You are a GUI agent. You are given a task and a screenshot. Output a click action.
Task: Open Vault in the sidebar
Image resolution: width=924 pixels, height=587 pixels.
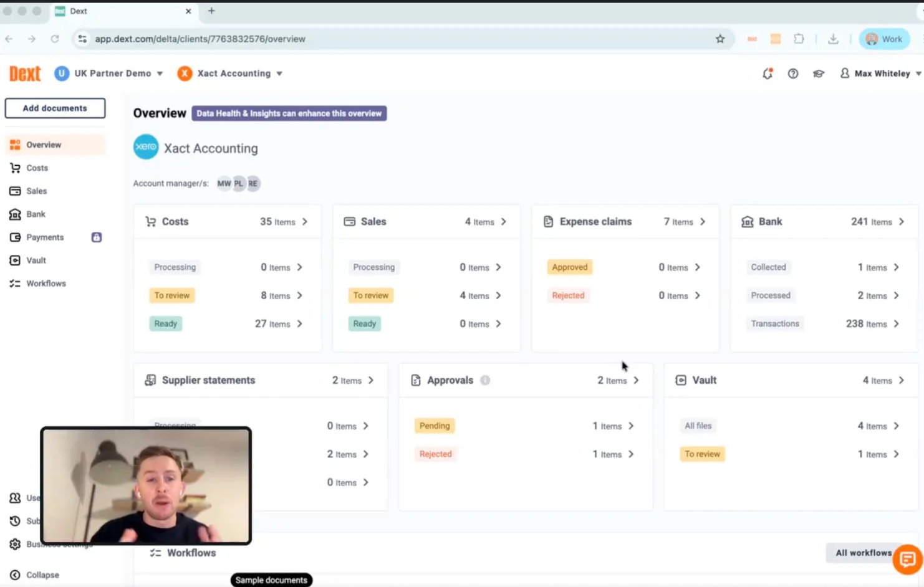tap(55, 260)
